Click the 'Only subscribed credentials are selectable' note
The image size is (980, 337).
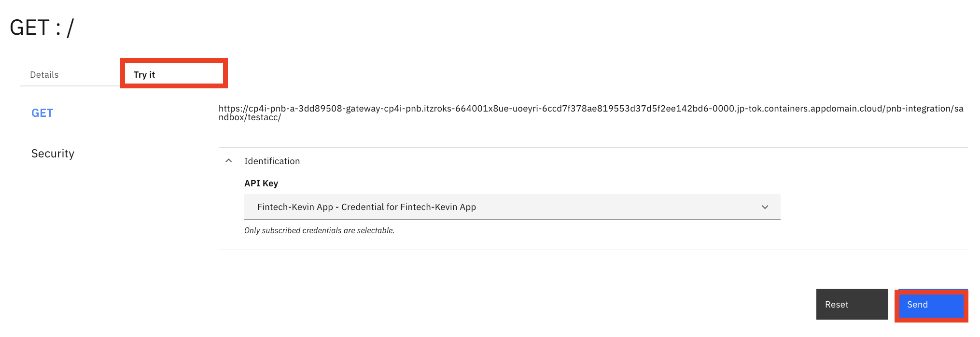pyautogui.click(x=319, y=230)
